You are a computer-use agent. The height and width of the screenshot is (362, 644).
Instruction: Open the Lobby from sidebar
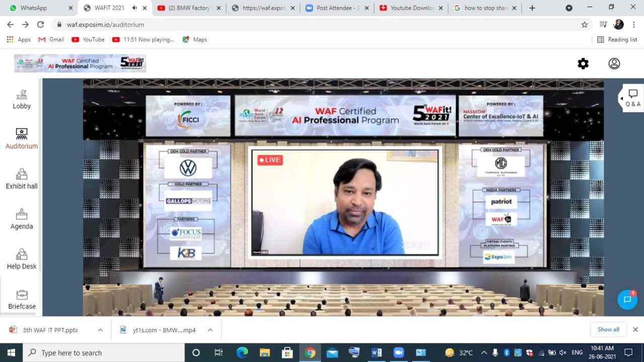point(22,99)
